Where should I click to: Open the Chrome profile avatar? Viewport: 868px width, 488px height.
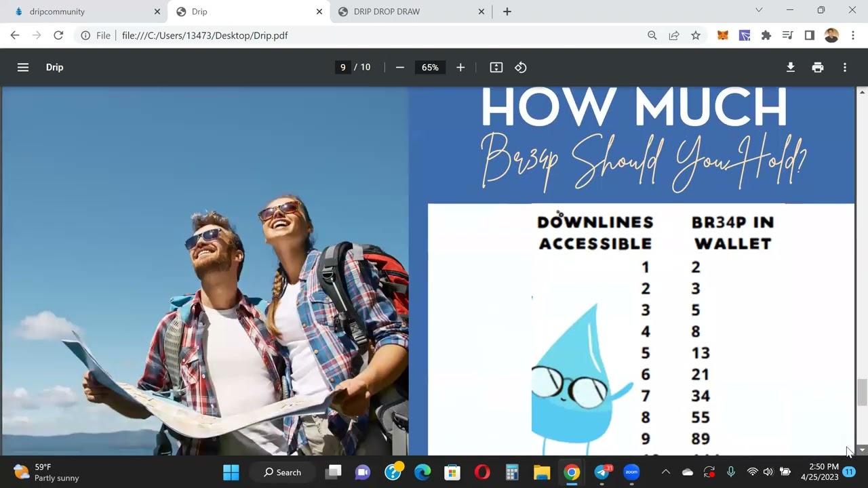click(832, 35)
